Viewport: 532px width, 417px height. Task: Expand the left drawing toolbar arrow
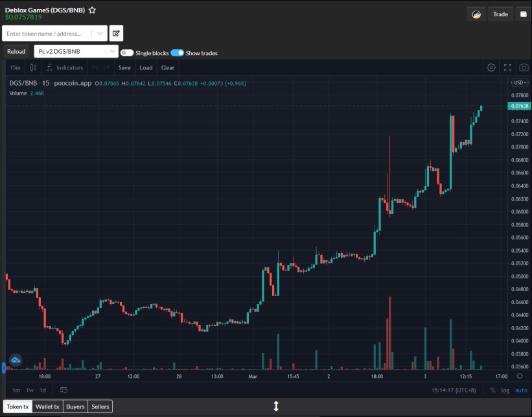(x=4, y=368)
